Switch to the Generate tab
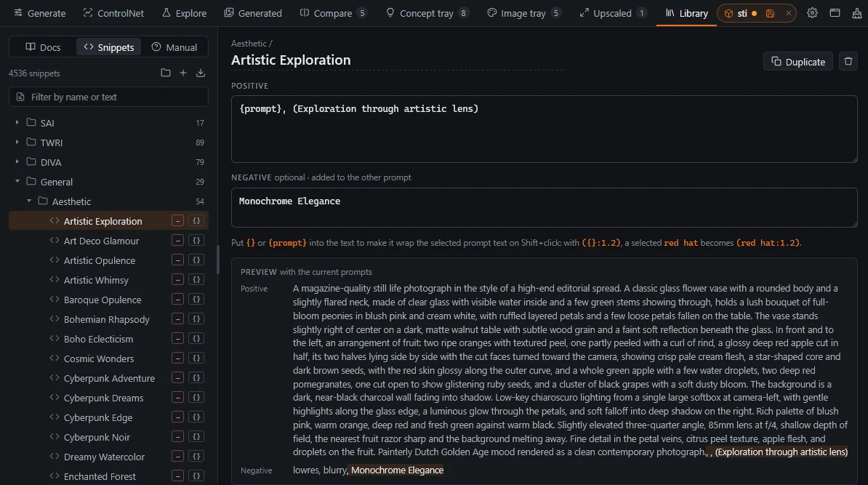Viewport: 868px width, 485px height. pos(39,13)
